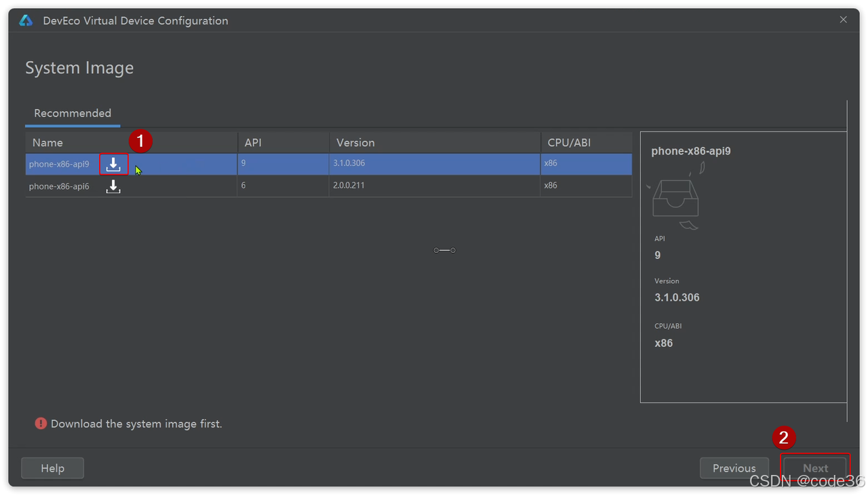Click the Next button
The image size is (868, 496).
815,468
